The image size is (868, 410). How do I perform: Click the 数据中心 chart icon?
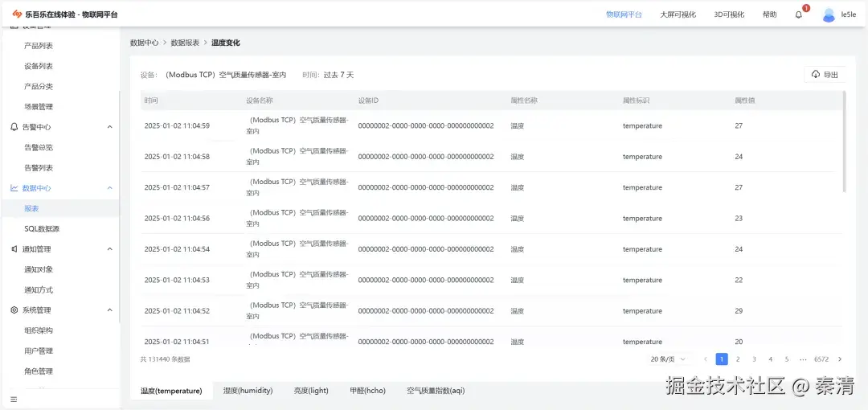(x=14, y=188)
